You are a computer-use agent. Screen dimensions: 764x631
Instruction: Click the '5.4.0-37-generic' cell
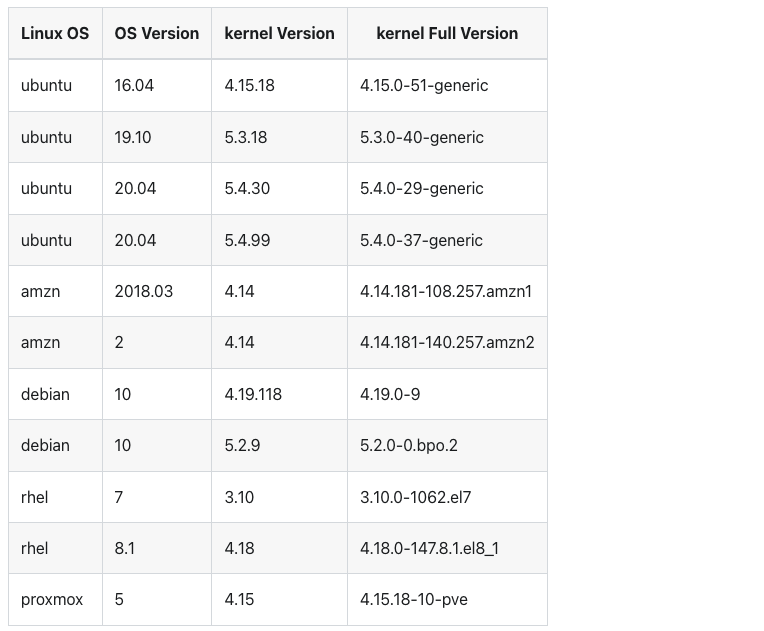tap(421, 240)
